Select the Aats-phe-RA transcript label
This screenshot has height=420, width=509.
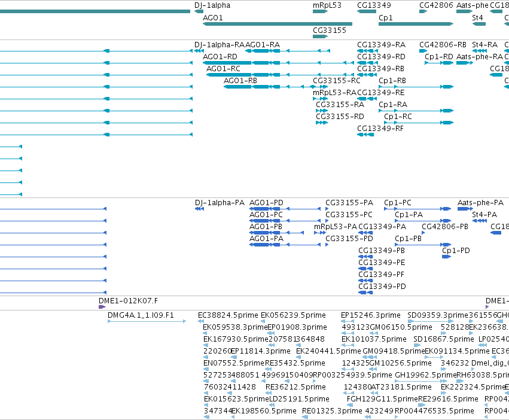tap(480, 56)
